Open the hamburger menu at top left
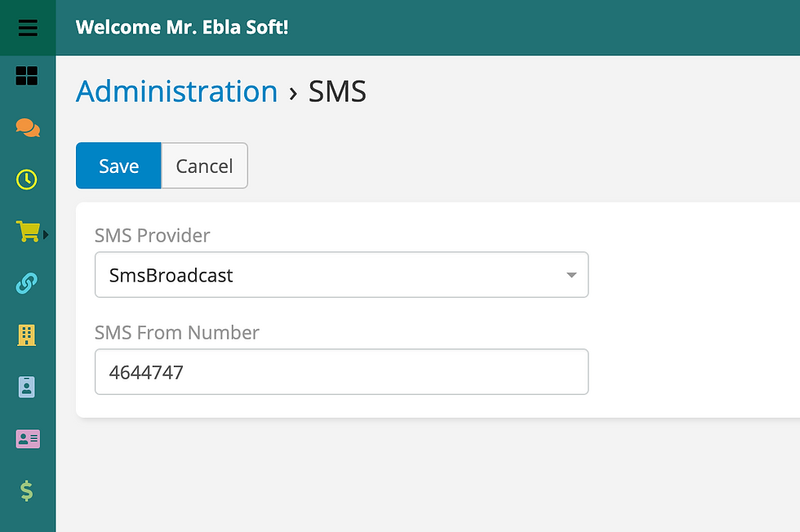The height and width of the screenshot is (532, 800). [x=27, y=27]
